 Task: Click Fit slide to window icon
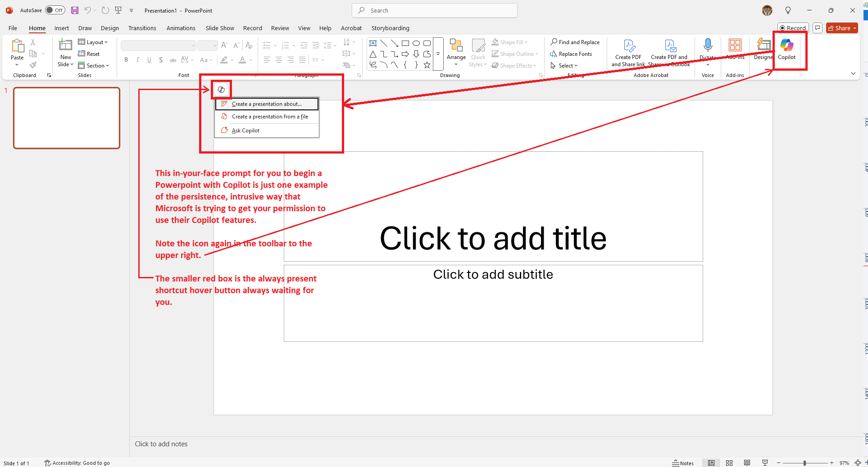pos(858,463)
